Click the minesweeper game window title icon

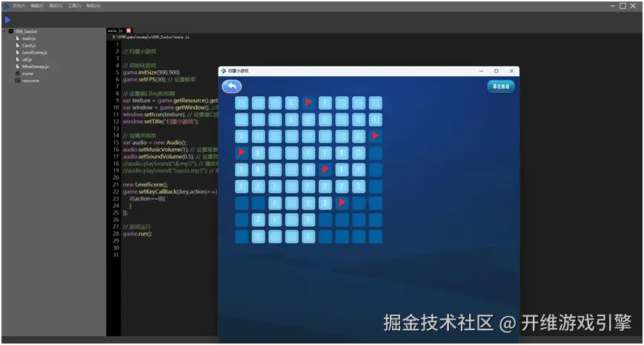click(x=223, y=71)
